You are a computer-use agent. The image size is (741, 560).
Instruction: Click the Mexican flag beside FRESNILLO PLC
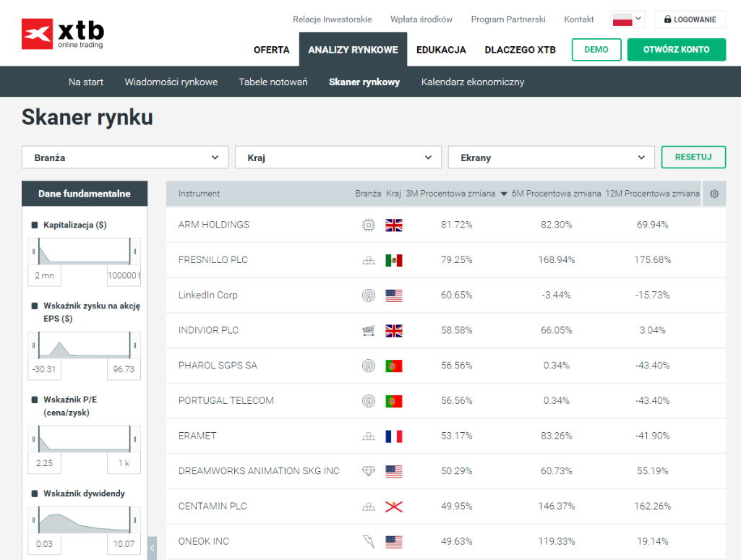click(x=394, y=260)
